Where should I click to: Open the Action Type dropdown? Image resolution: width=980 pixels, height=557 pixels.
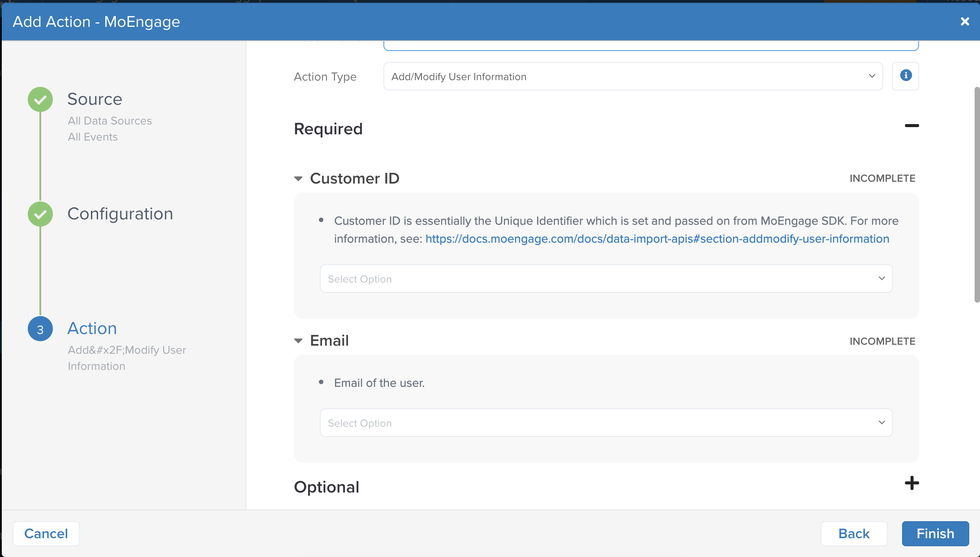(x=633, y=76)
